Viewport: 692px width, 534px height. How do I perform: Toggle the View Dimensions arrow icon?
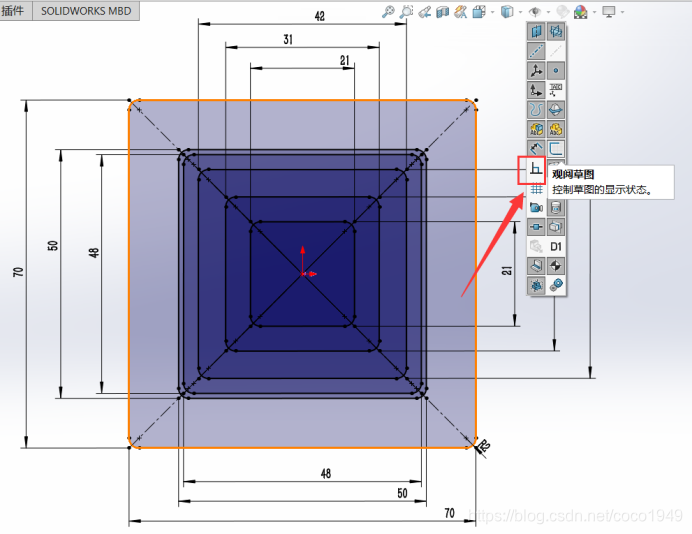pos(536,148)
